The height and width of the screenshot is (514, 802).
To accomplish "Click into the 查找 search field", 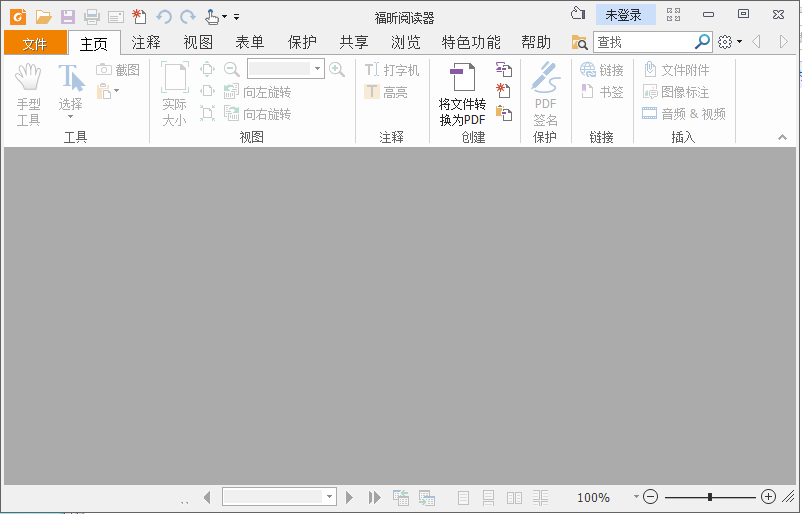I will click(643, 42).
